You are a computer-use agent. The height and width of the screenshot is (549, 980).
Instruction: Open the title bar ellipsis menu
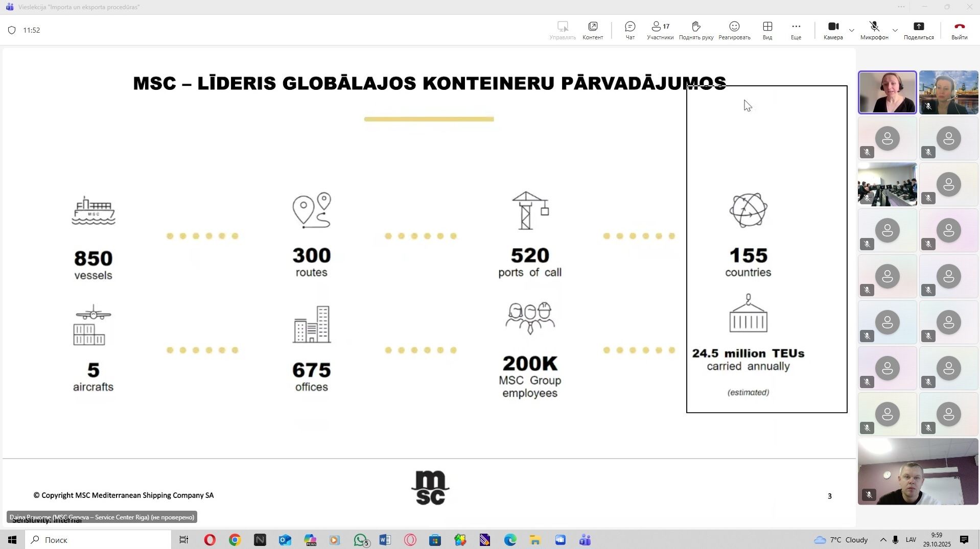[x=901, y=7]
